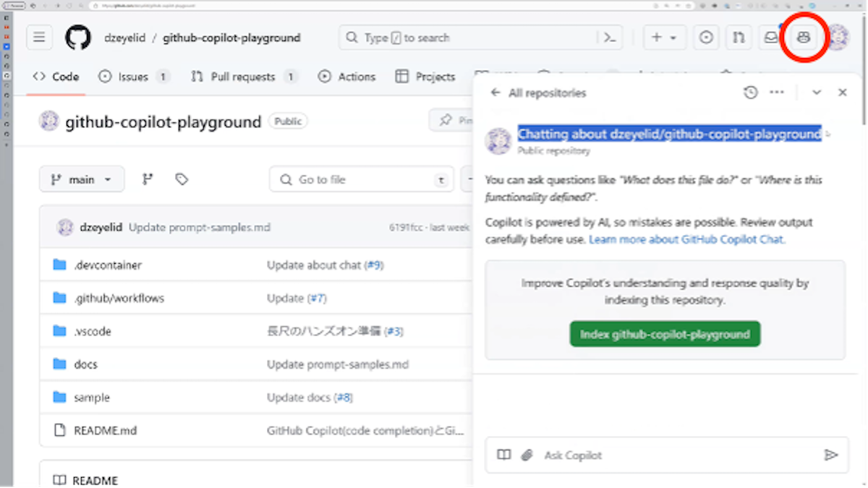868x488 pixels.
Task: Close the Copilot chat panel
Action: pyautogui.click(x=843, y=93)
